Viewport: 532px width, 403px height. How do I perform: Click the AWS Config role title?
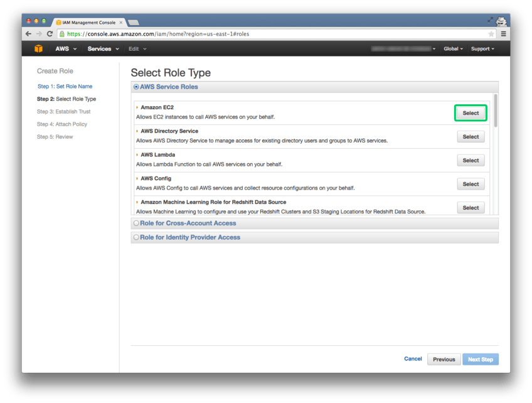[x=156, y=178]
